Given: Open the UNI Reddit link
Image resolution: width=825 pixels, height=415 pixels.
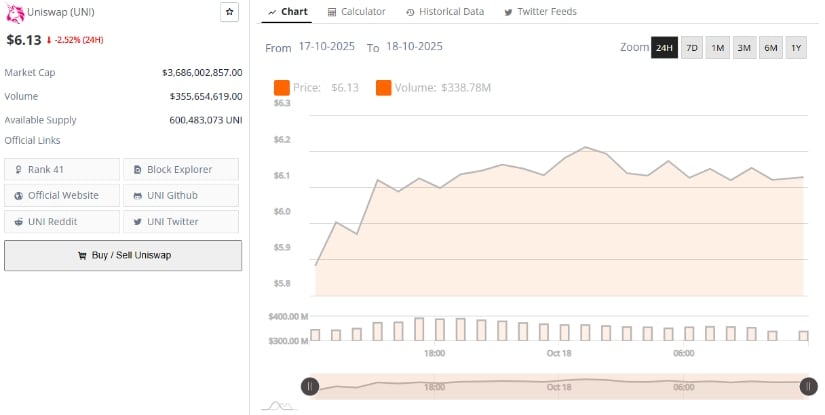Looking at the screenshot, I should coord(62,221).
